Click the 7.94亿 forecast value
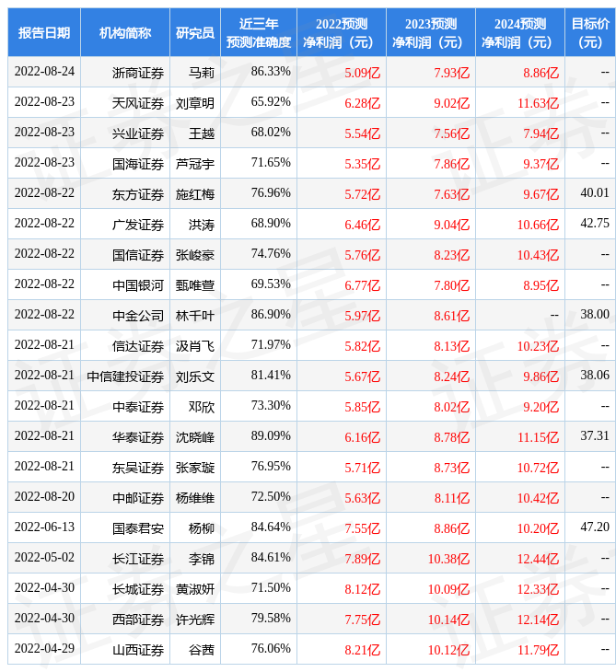This screenshot has height=672, width=616. [x=541, y=133]
